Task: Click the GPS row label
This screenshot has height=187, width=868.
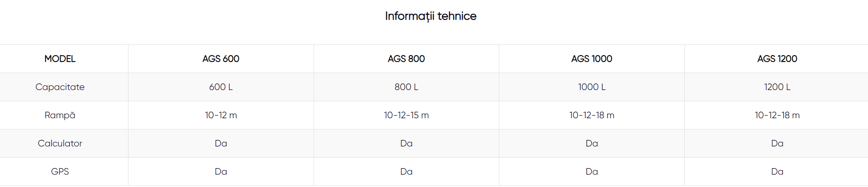Action: pos(60,172)
